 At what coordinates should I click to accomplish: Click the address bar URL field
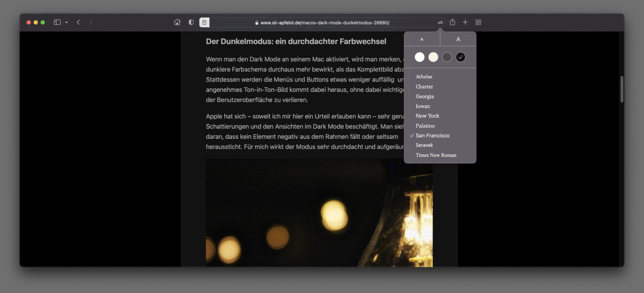[322, 23]
